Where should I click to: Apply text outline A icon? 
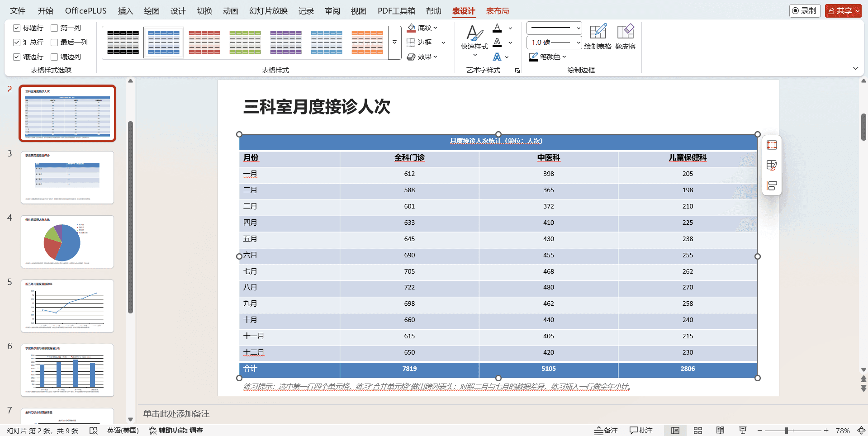click(x=497, y=42)
